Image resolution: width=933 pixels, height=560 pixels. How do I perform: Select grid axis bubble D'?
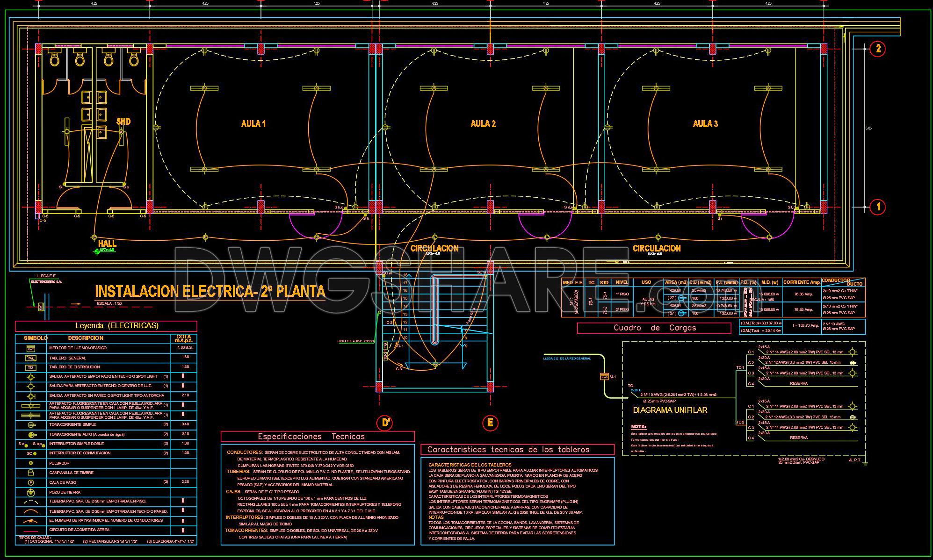coord(385,423)
